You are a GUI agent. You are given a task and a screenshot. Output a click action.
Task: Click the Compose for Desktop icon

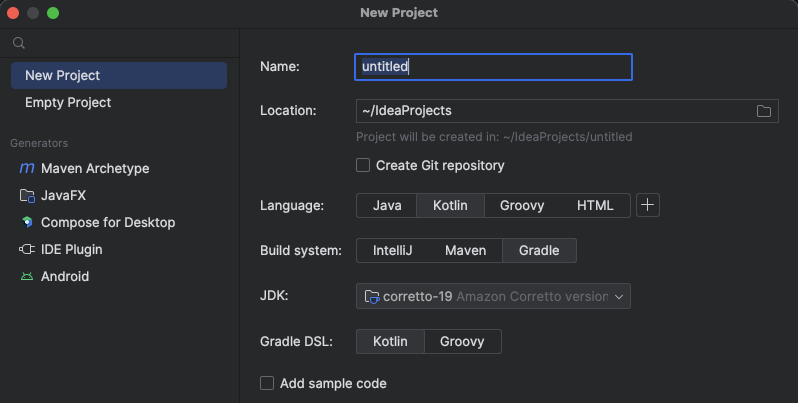point(27,222)
